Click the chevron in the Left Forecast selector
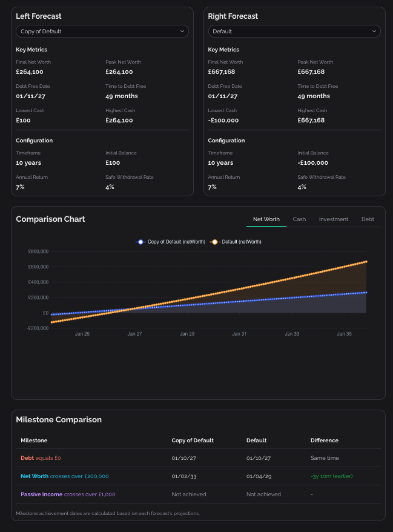Viewport: 393px width, 532px height. pos(182,31)
